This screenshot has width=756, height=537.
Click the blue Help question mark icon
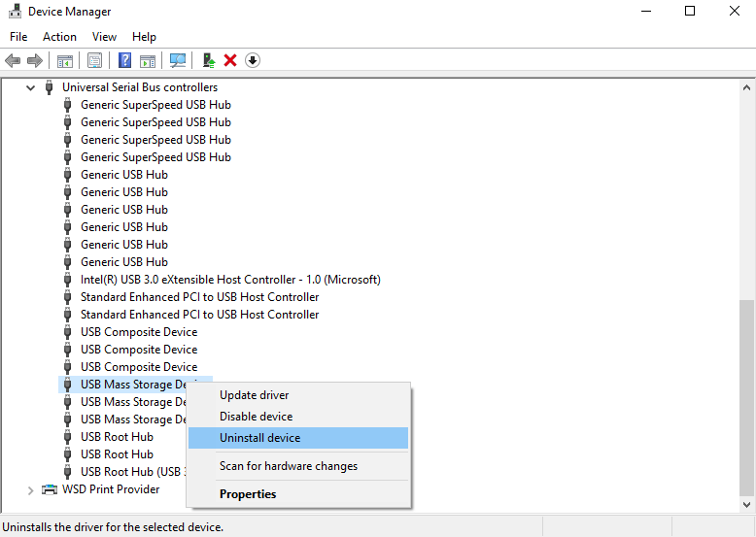coord(125,60)
